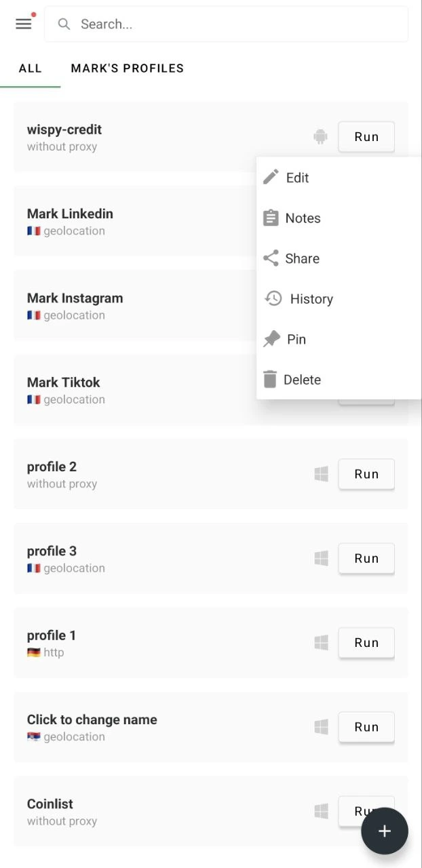Open the hamburger navigation menu

[23, 23]
